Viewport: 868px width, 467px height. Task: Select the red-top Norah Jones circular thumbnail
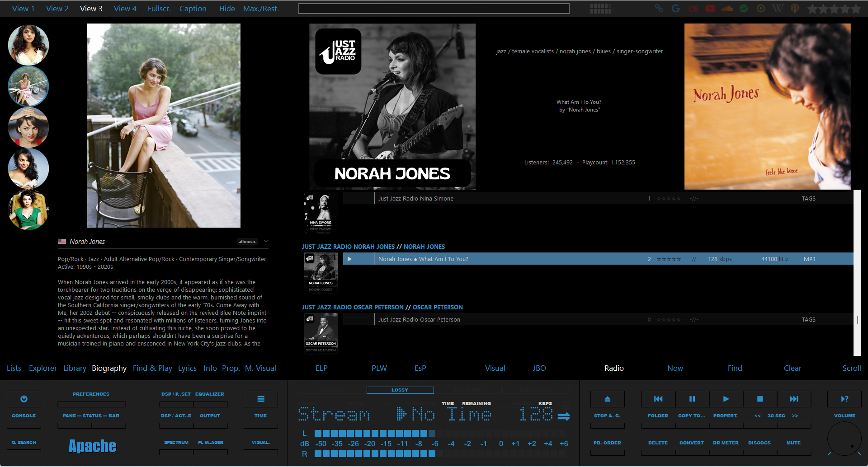tap(28, 127)
